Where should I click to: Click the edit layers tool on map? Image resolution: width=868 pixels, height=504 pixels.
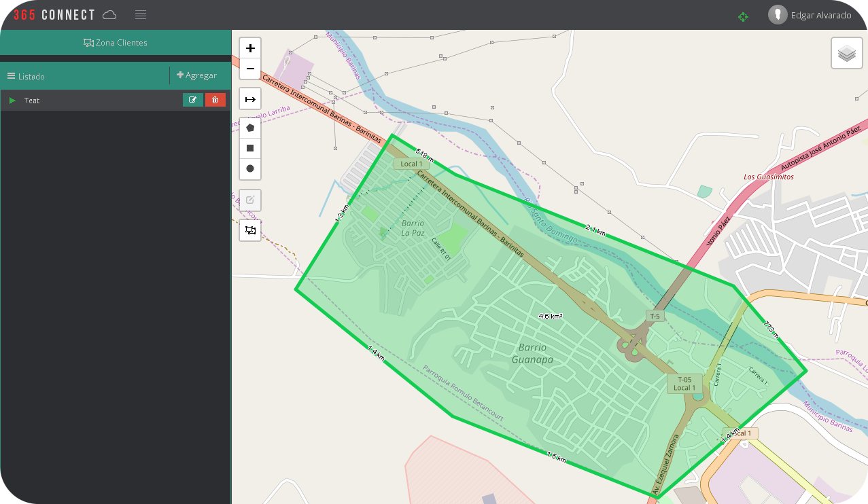point(250,200)
